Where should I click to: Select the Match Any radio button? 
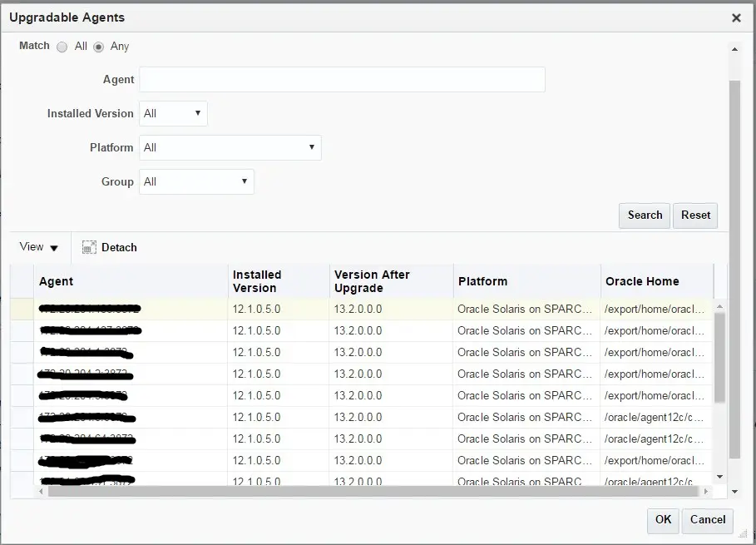(98, 47)
